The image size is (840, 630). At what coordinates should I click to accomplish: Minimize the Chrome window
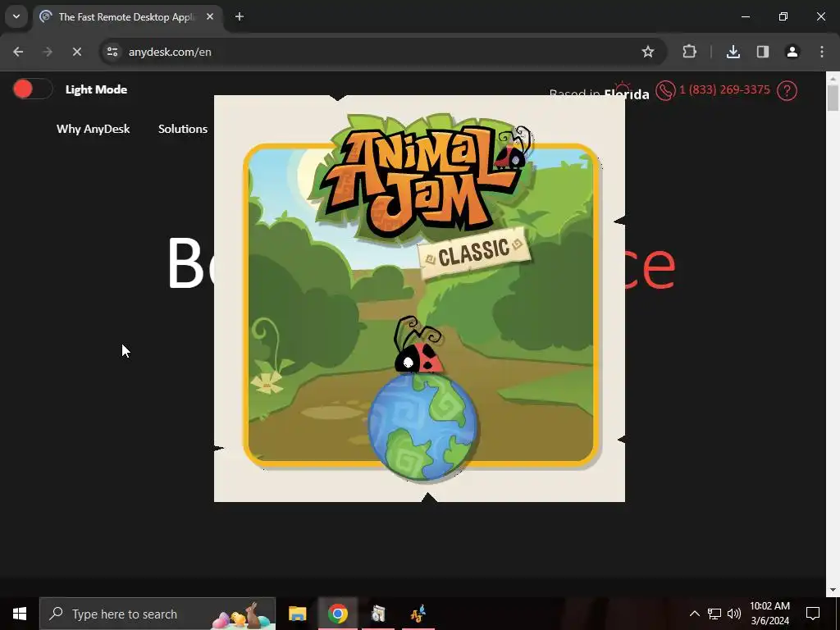point(745,16)
